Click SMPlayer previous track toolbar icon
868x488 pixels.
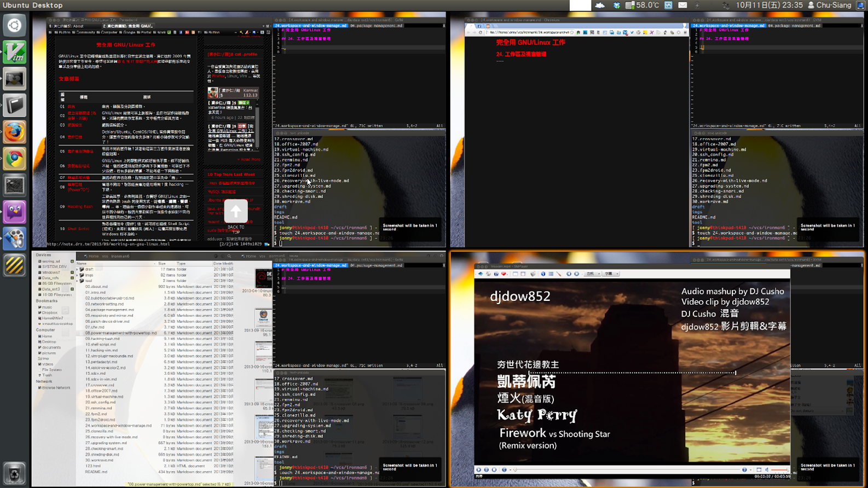(x=569, y=274)
